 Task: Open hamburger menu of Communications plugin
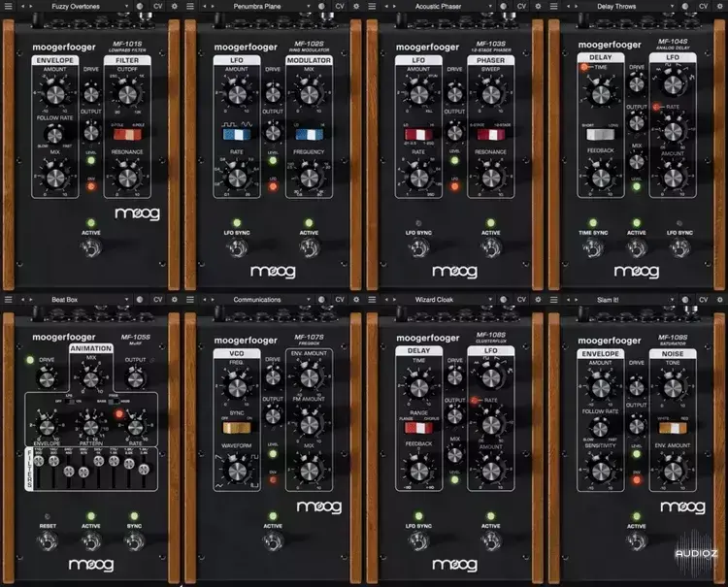(190, 300)
